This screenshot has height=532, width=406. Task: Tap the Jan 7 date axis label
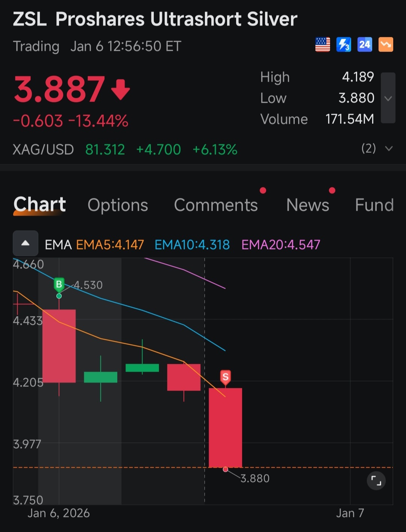(x=350, y=513)
